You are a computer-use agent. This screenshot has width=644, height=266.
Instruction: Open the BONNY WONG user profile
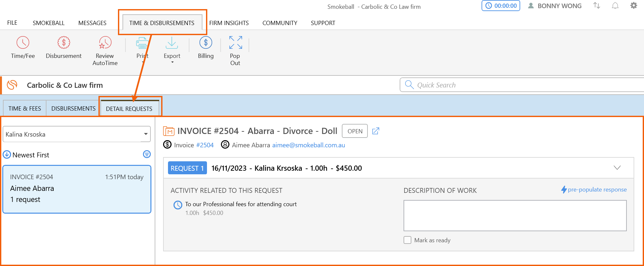tap(555, 6)
